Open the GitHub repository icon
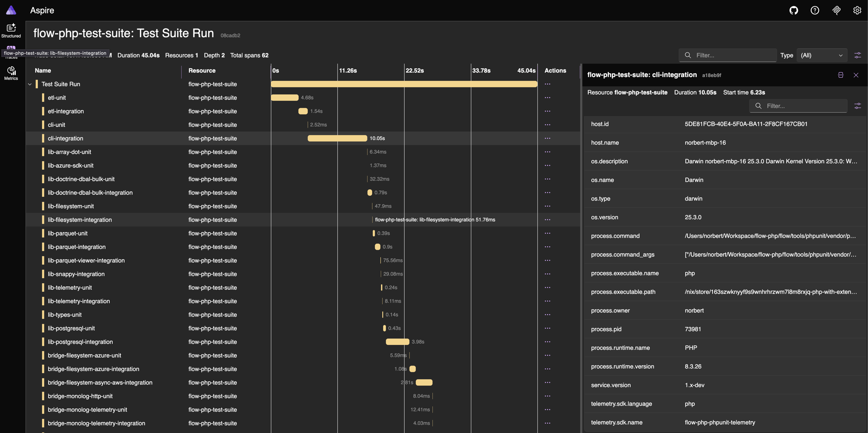The width and height of the screenshot is (868, 433). pos(793,10)
